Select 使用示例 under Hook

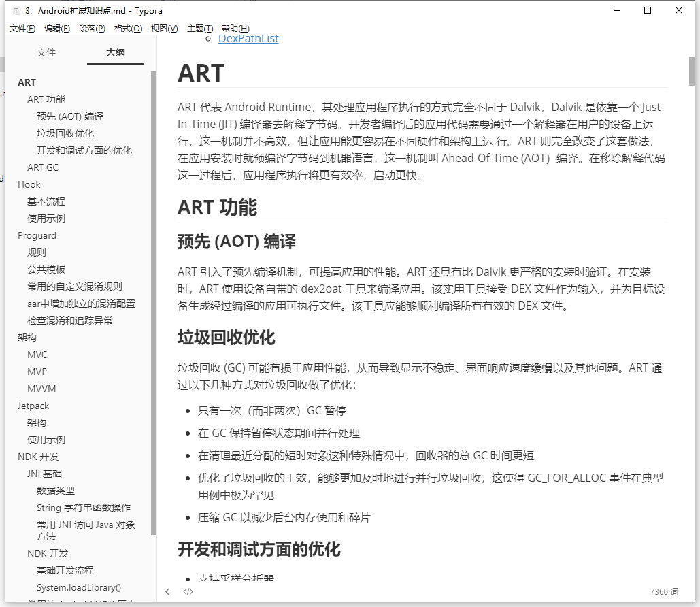coord(46,218)
